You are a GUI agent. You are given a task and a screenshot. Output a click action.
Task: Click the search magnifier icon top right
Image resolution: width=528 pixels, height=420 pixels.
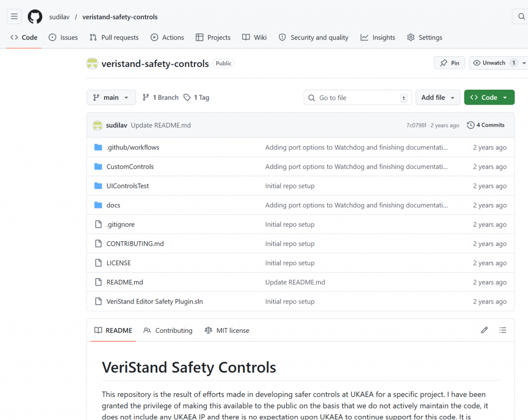click(521, 16)
